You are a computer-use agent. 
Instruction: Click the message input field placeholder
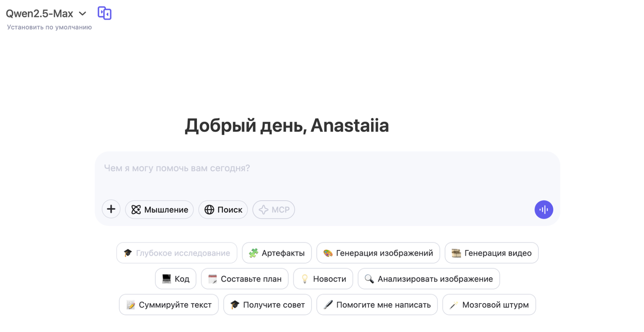[177, 168]
